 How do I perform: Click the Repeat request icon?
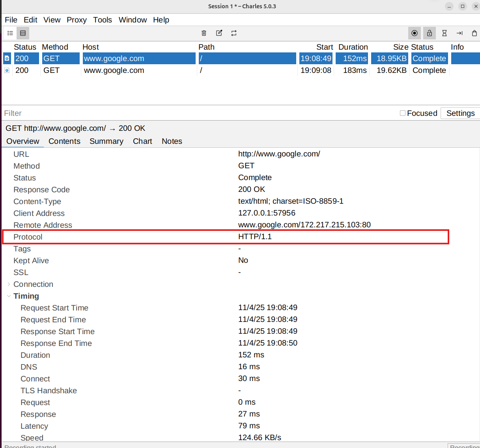coord(234,33)
